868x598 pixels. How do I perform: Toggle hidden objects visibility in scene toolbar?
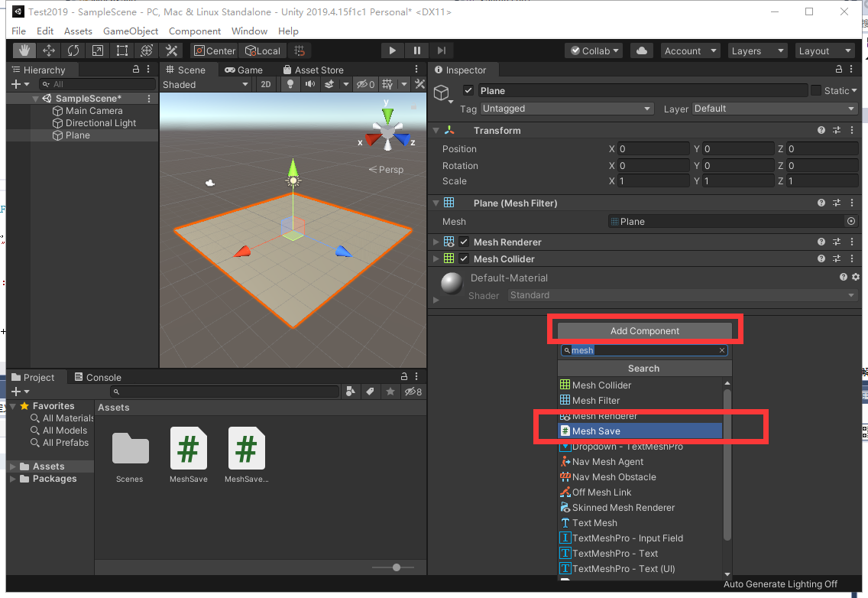[365, 84]
